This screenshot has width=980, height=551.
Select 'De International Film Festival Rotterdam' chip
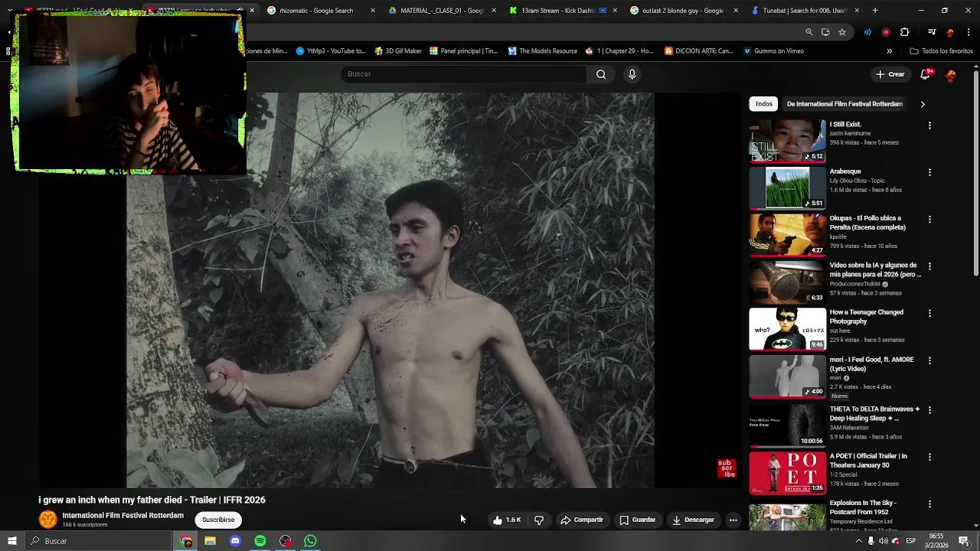click(844, 104)
